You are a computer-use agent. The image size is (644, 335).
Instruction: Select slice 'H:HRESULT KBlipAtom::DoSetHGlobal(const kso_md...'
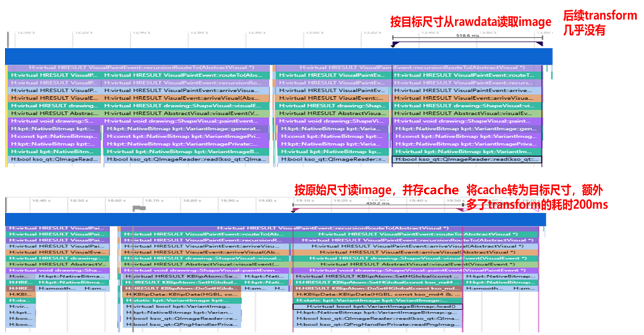pyautogui.click(x=378, y=289)
